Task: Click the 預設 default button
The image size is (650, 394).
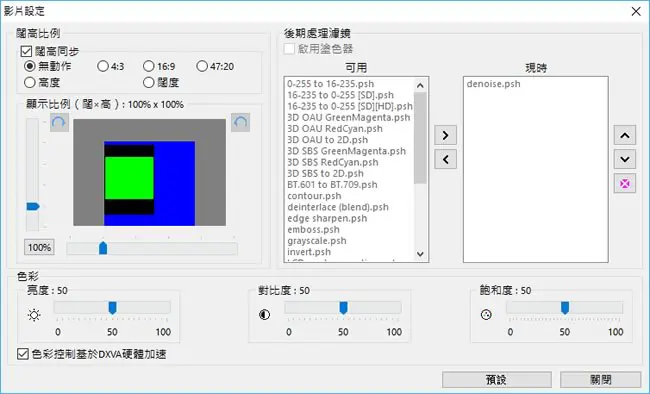Action: click(x=497, y=379)
